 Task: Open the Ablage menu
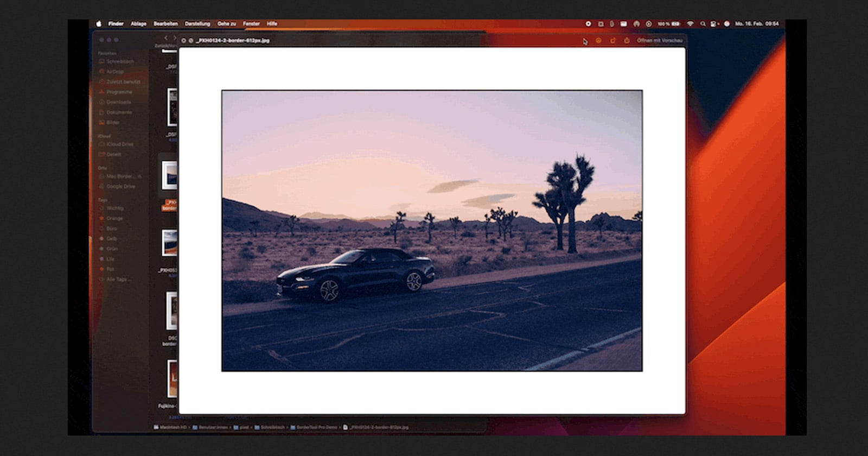click(138, 24)
